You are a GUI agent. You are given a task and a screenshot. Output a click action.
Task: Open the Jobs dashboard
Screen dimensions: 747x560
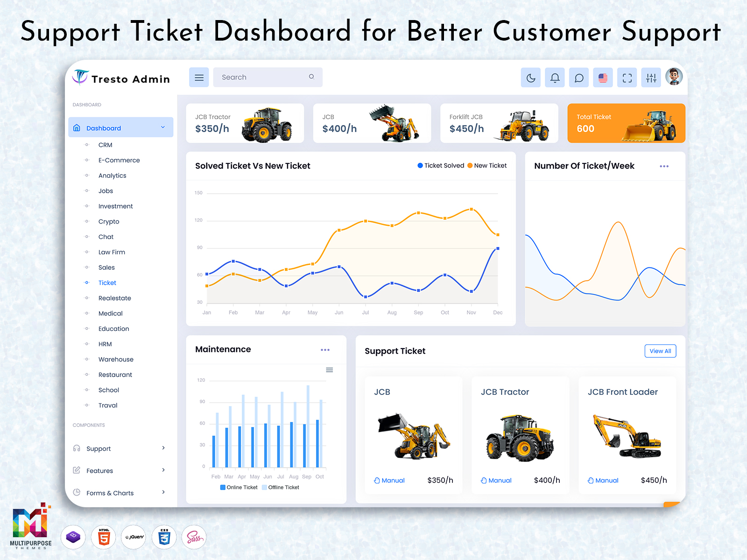click(106, 191)
